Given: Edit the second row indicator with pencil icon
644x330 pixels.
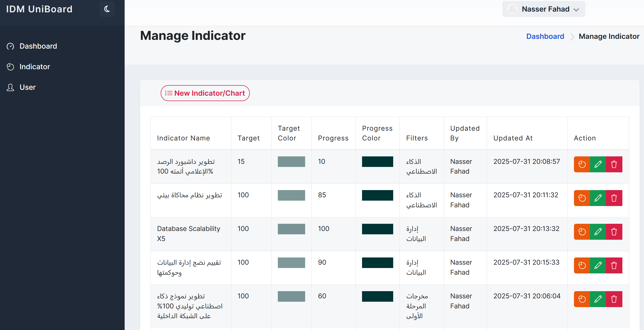Looking at the screenshot, I should [x=598, y=198].
